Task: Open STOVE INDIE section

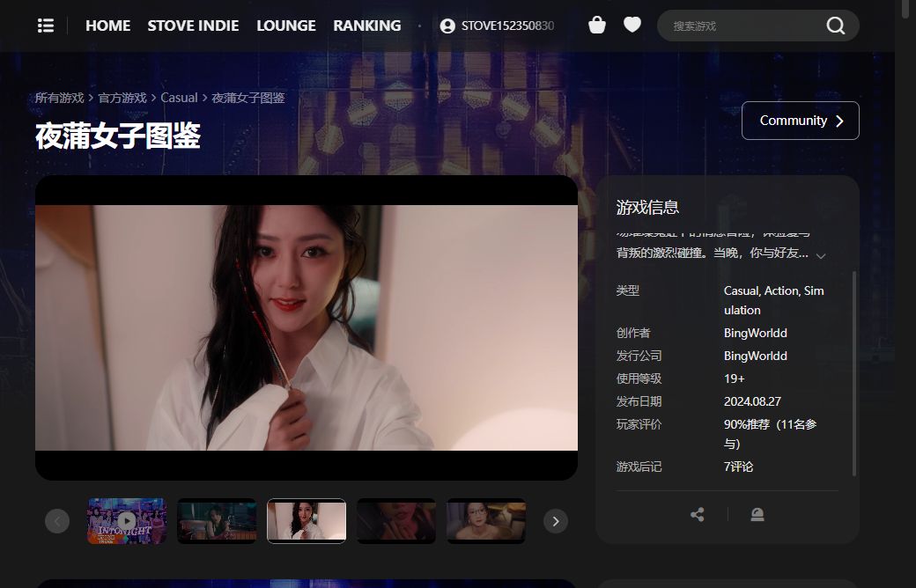Action: 193,26
